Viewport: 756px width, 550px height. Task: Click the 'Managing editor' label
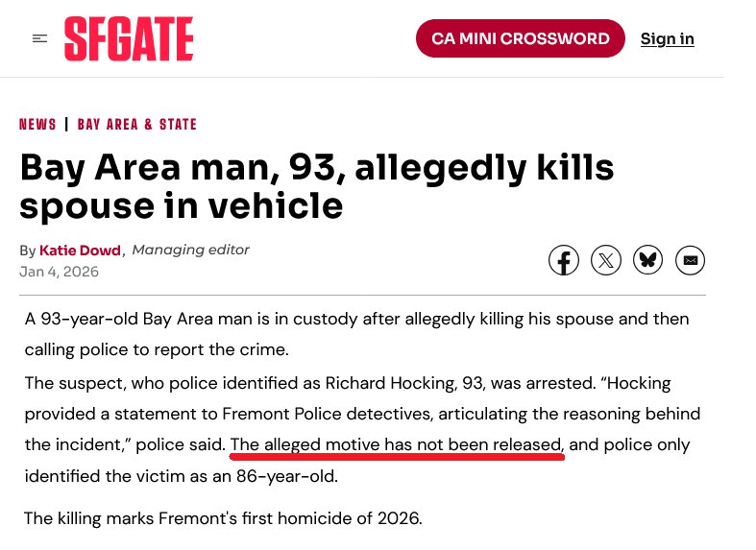190,250
